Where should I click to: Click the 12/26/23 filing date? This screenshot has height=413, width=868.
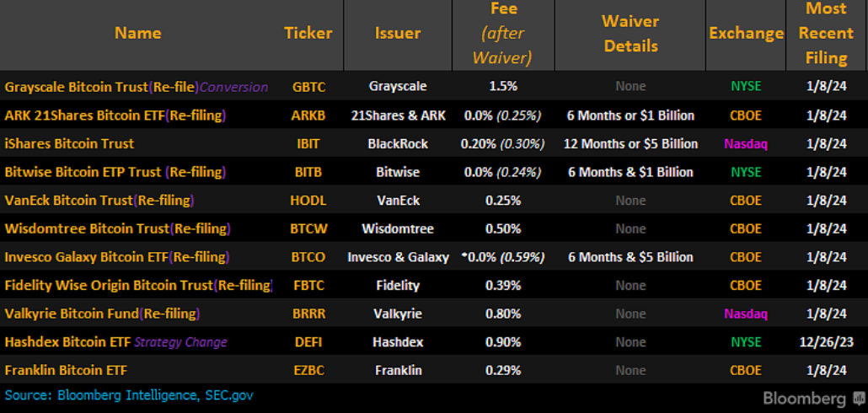826,342
